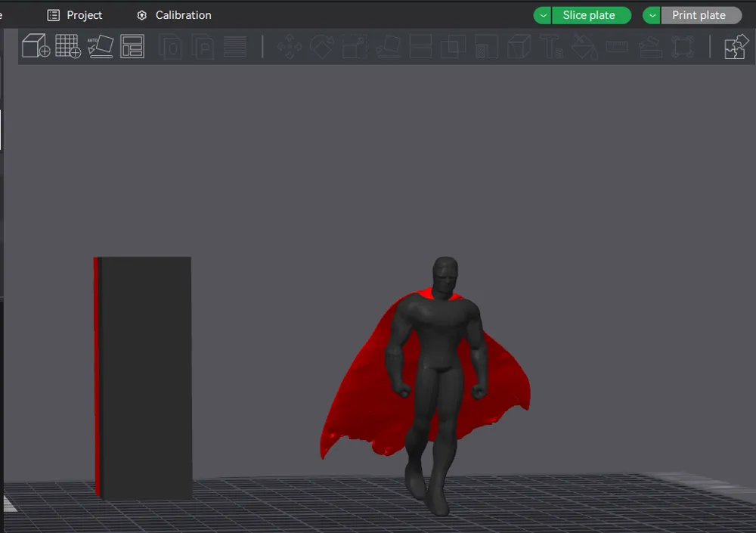The image size is (756, 533).
Task: Click the Add plate grid icon
Action: 68,46
